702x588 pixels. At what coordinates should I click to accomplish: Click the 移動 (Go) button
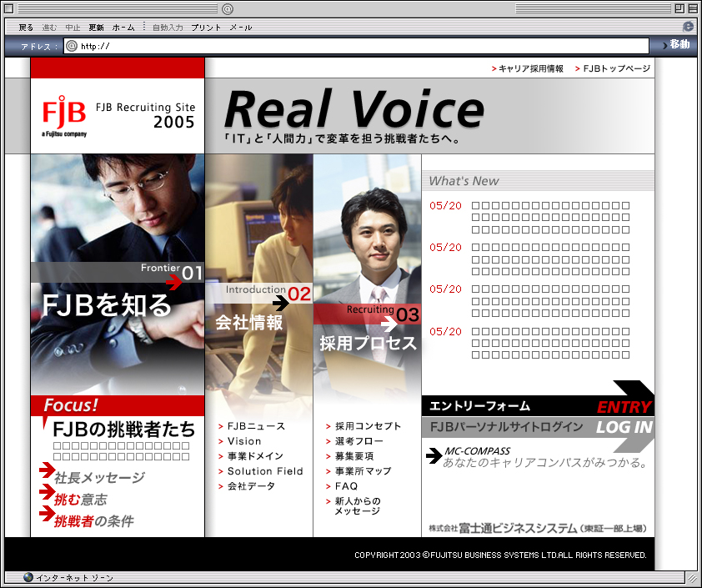[x=675, y=44]
